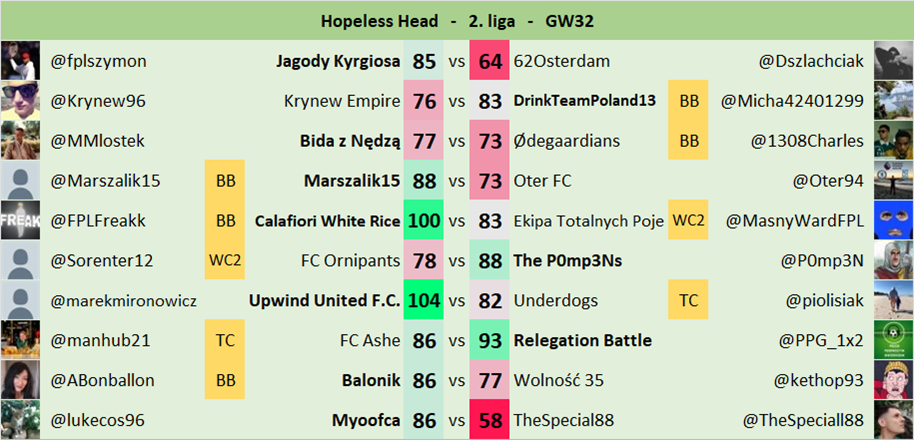
Task: Click the TC chip badge next to Underdogs
Action: (x=689, y=300)
